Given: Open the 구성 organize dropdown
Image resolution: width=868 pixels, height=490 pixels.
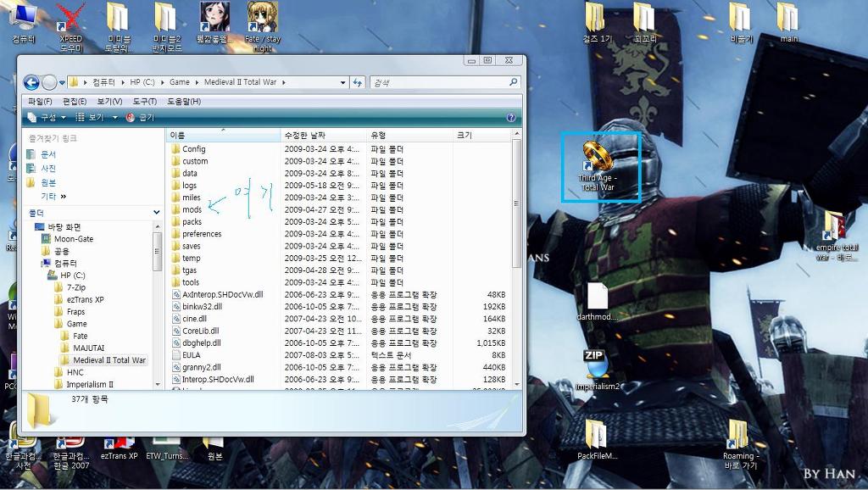Looking at the screenshot, I should pos(47,117).
